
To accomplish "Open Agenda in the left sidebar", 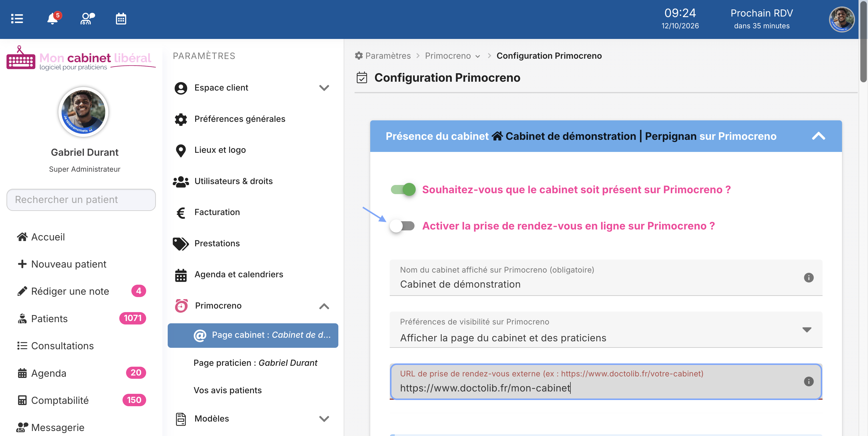I will pyautogui.click(x=81, y=373).
